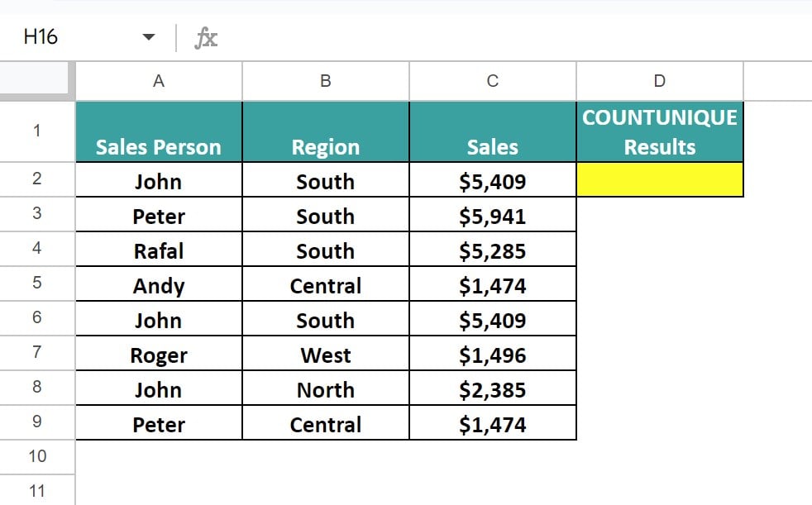Select row 10 header

37,457
